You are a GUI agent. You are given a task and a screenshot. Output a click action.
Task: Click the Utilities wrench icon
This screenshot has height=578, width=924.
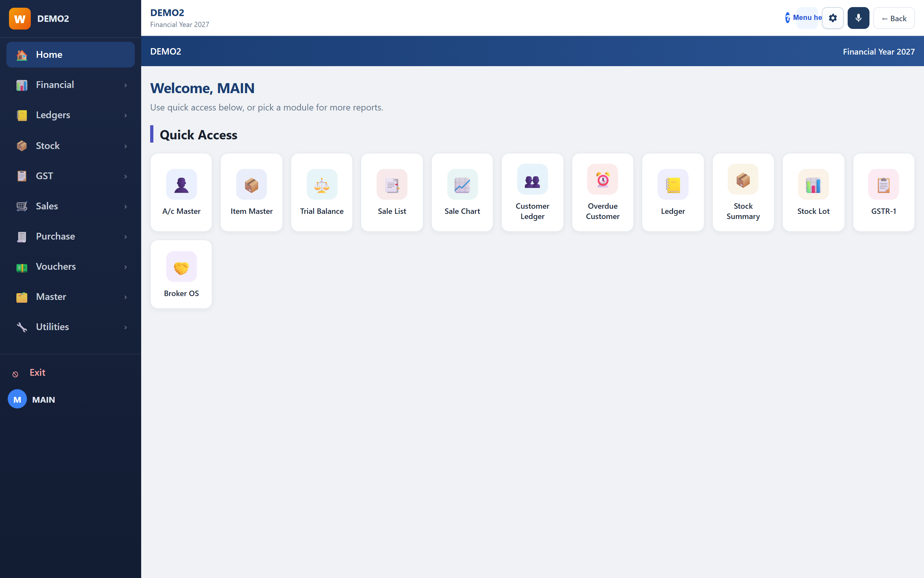coord(22,327)
